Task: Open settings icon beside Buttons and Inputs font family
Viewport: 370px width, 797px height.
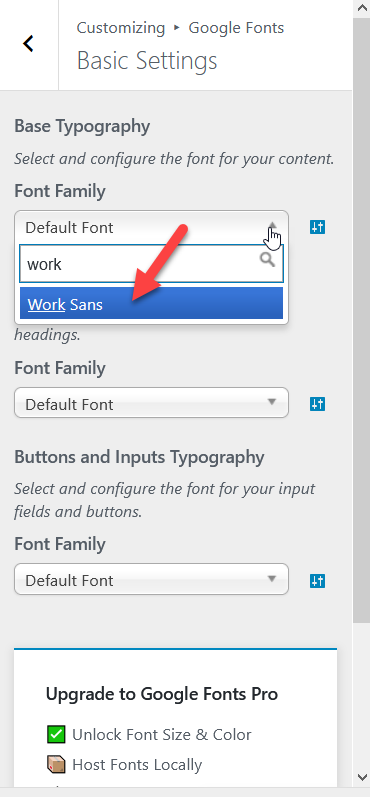Action: (318, 580)
